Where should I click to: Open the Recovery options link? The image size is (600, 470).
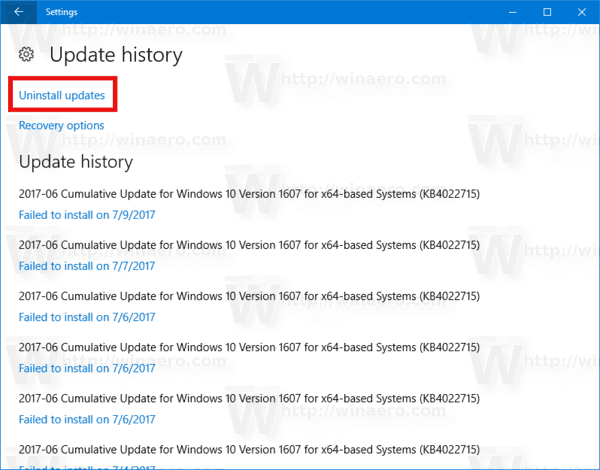point(61,126)
